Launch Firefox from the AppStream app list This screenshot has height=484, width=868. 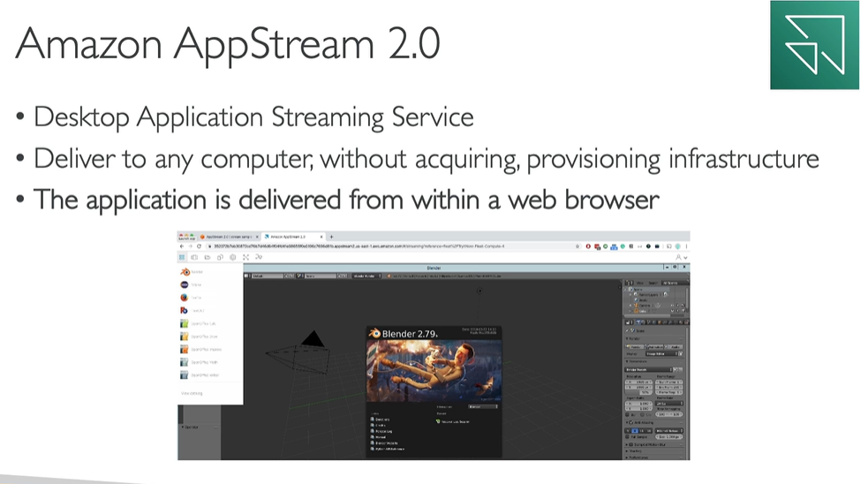191,298
